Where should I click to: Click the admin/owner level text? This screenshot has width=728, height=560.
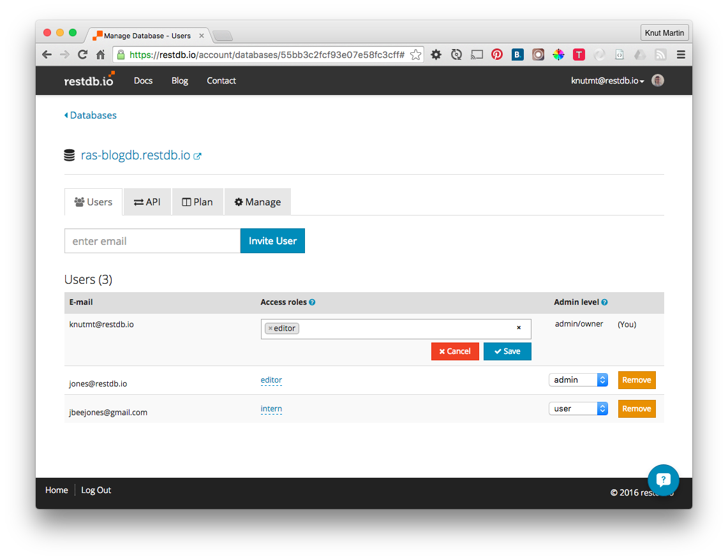(x=579, y=324)
